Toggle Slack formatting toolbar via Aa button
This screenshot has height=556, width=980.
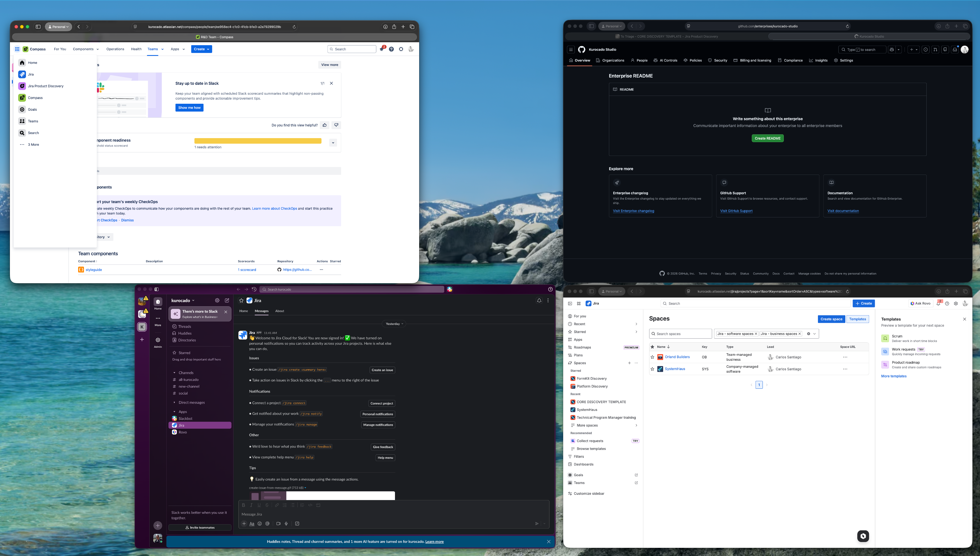coord(252,524)
